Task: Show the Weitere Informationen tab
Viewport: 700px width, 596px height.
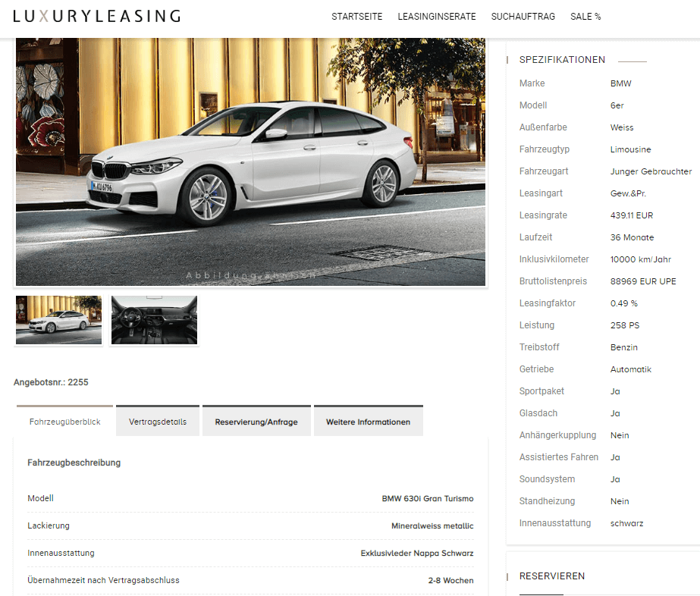Action: (x=369, y=421)
